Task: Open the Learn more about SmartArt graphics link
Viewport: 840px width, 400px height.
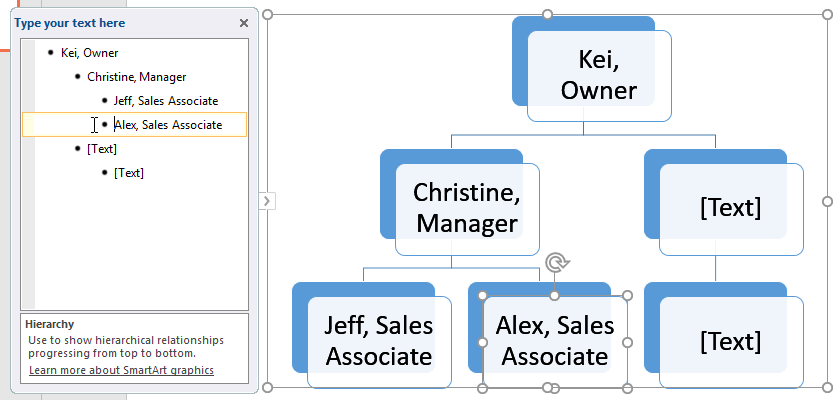Action: (x=121, y=371)
